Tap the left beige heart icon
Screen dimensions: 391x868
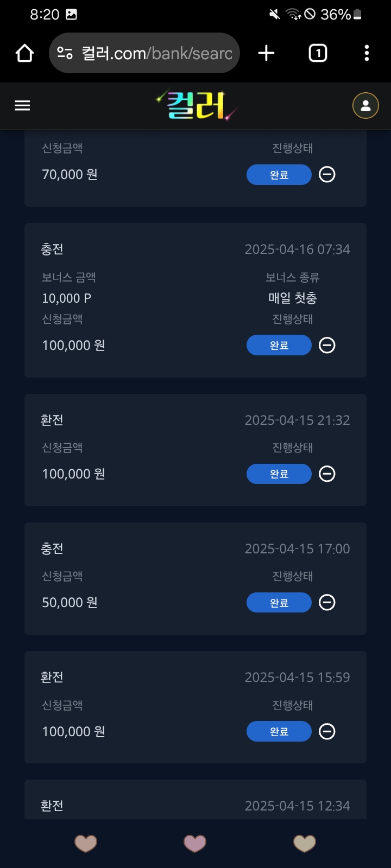[x=86, y=843]
